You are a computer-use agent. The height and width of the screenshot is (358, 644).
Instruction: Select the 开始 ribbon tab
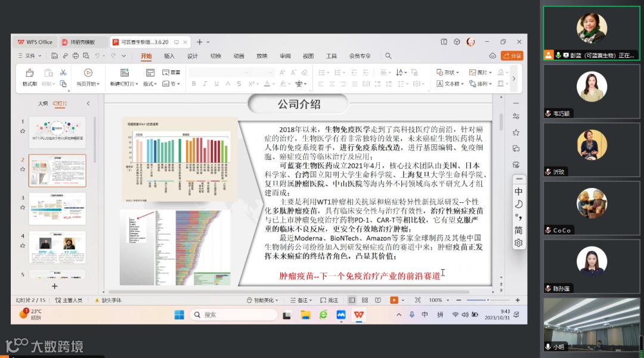pyautogui.click(x=146, y=56)
